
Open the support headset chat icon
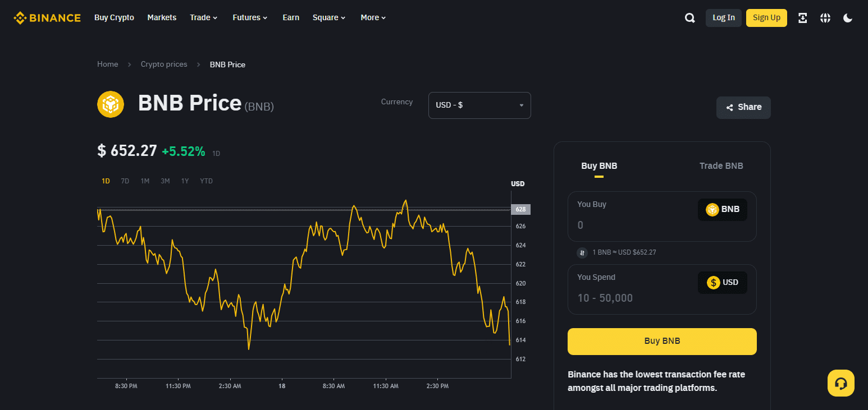[x=841, y=383]
